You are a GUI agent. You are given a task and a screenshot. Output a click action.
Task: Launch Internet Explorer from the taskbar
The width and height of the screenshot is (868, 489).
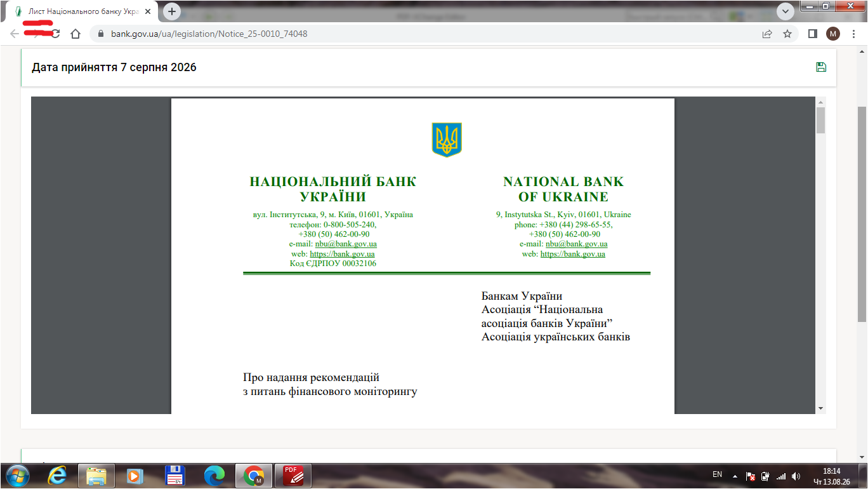[58, 476]
